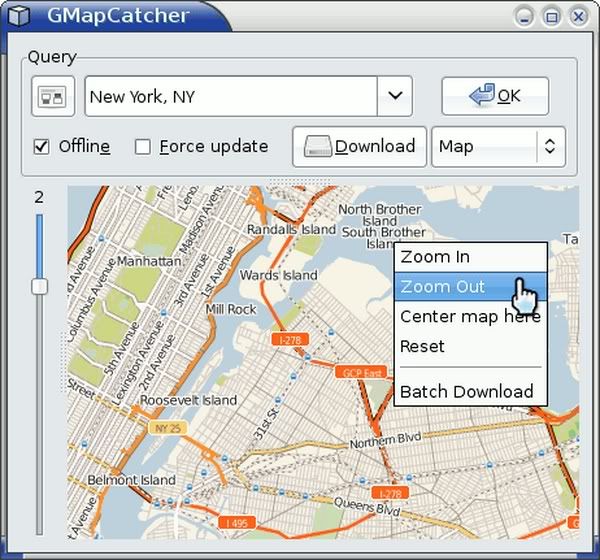Click the zoom level number 2
The image size is (600, 560).
[39, 198]
